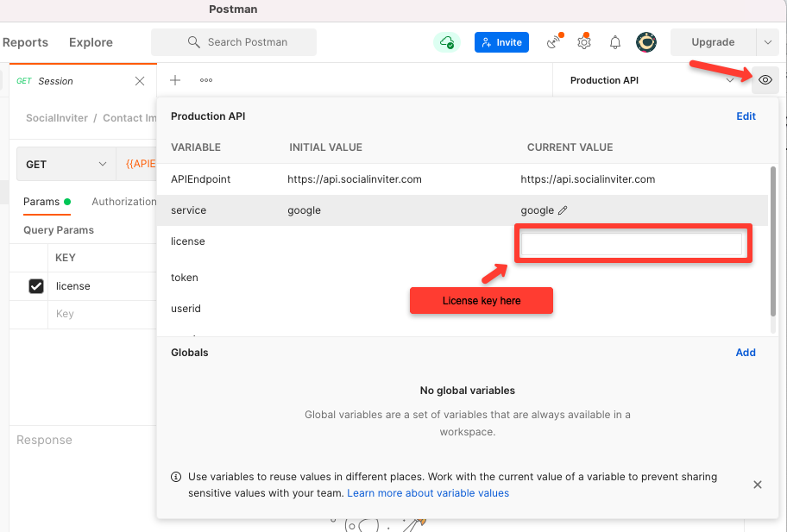Open the Explore menu
Image resolution: width=787 pixels, height=532 pixels.
[91, 42]
